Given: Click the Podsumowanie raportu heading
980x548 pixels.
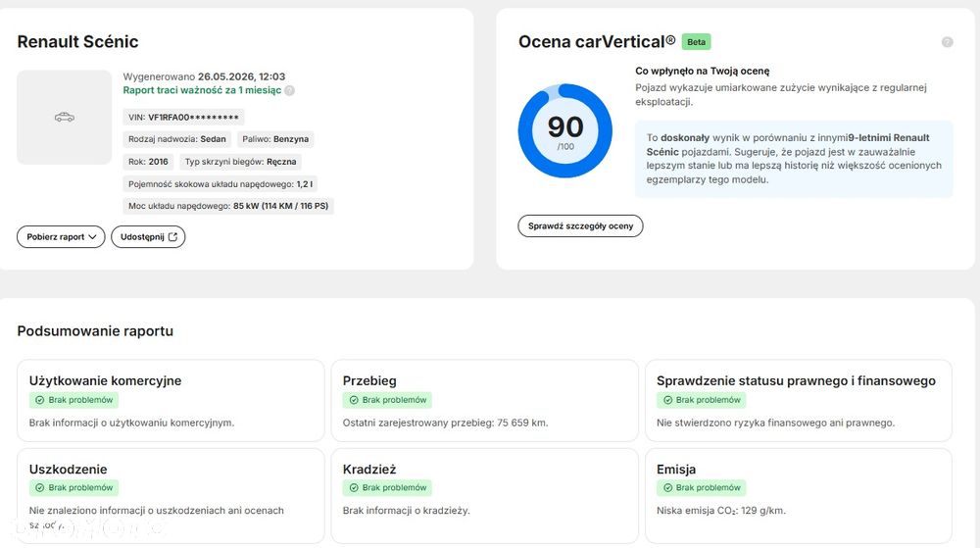Looking at the screenshot, I should coord(95,331).
